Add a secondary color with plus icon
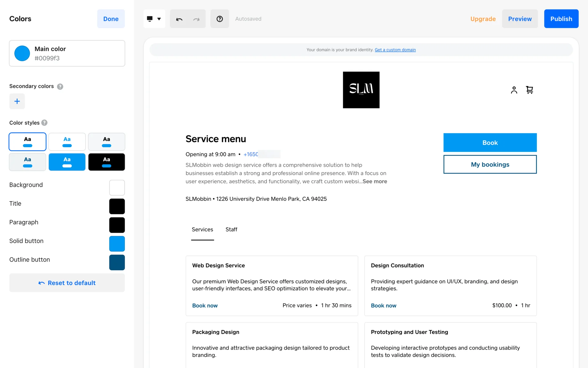 [17, 101]
